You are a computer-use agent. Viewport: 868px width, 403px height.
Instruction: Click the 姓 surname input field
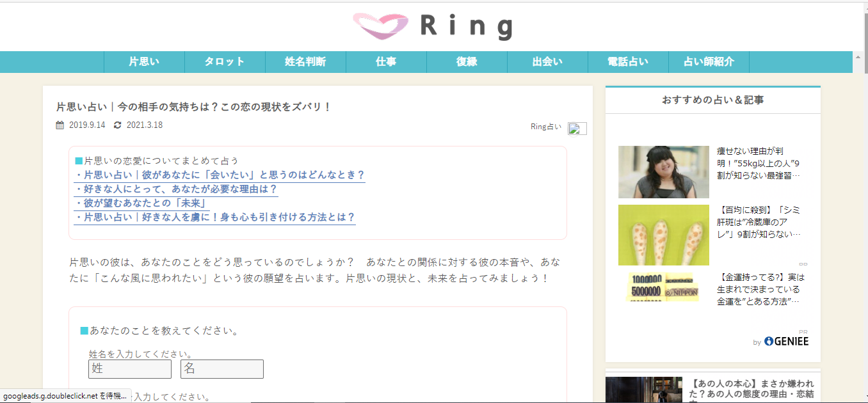[x=130, y=369]
